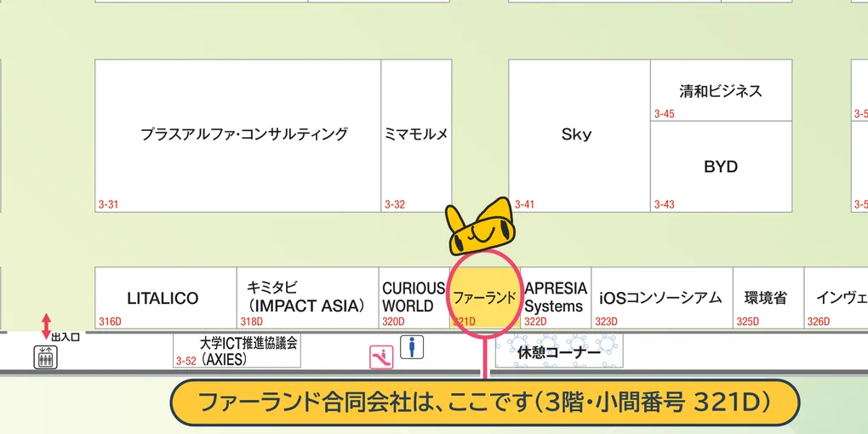Click the ミマモルメ booth 3-32

[x=416, y=135]
